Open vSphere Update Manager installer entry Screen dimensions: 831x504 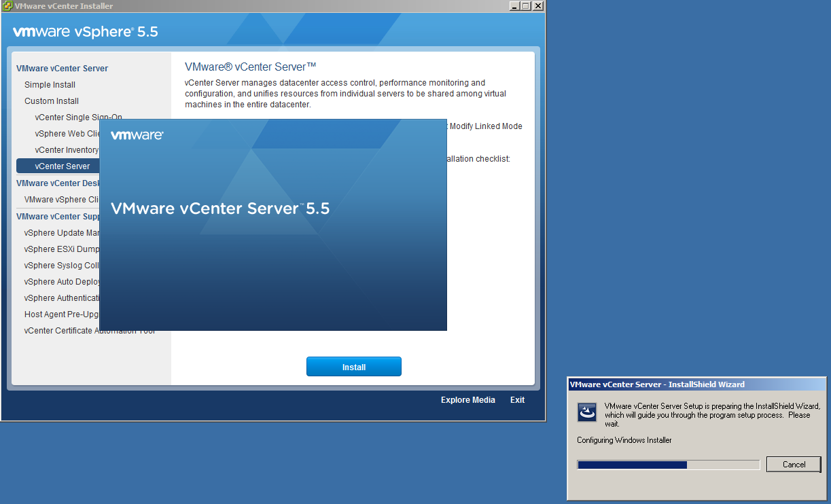click(62, 233)
